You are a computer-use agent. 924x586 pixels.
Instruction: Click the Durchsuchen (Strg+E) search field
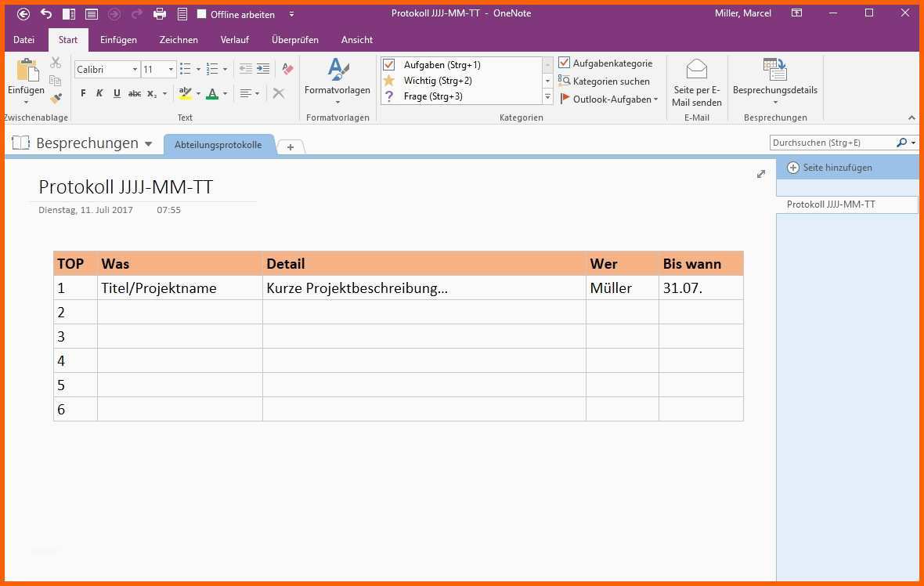coord(832,143)
